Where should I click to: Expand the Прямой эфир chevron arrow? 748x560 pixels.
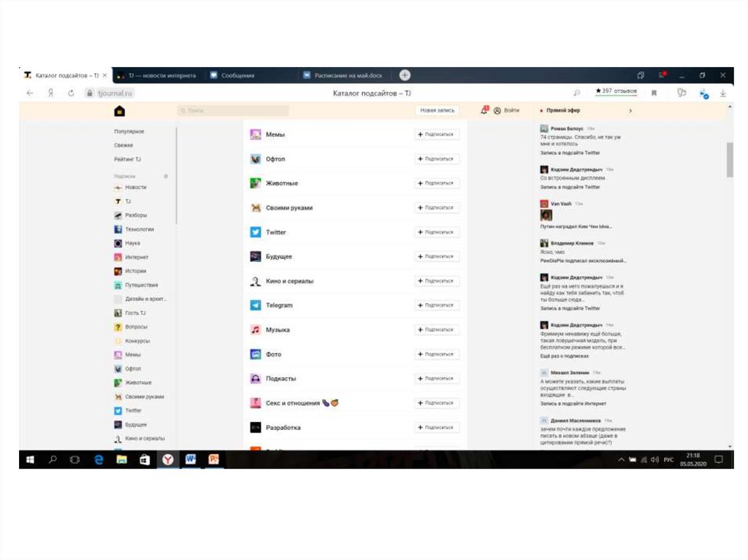(x=630, y=111)
